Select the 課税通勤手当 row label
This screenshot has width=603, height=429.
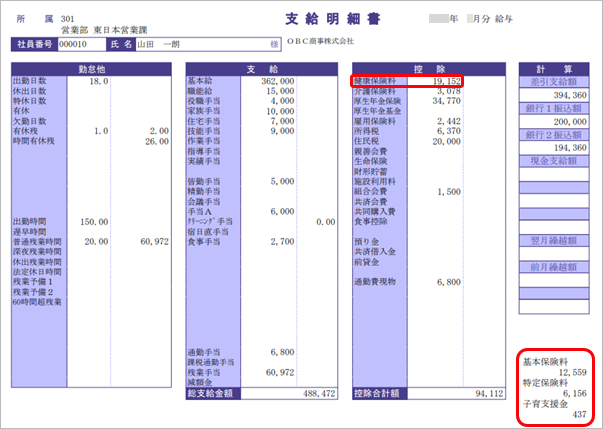[x=211, y=362]
